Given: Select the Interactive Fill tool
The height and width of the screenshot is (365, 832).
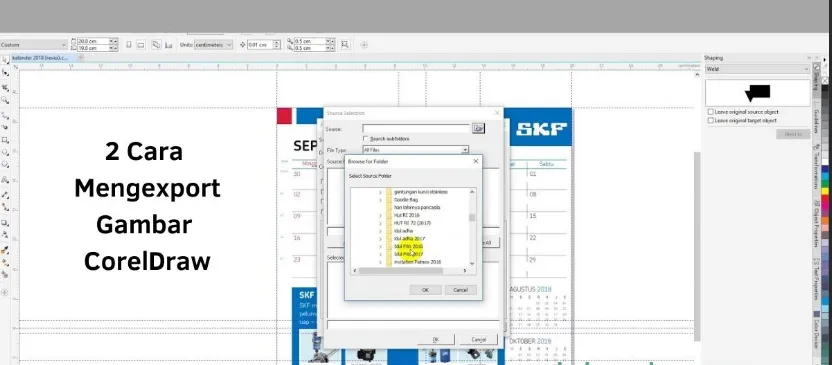Looking at the screenshot, I should point(6,262).
